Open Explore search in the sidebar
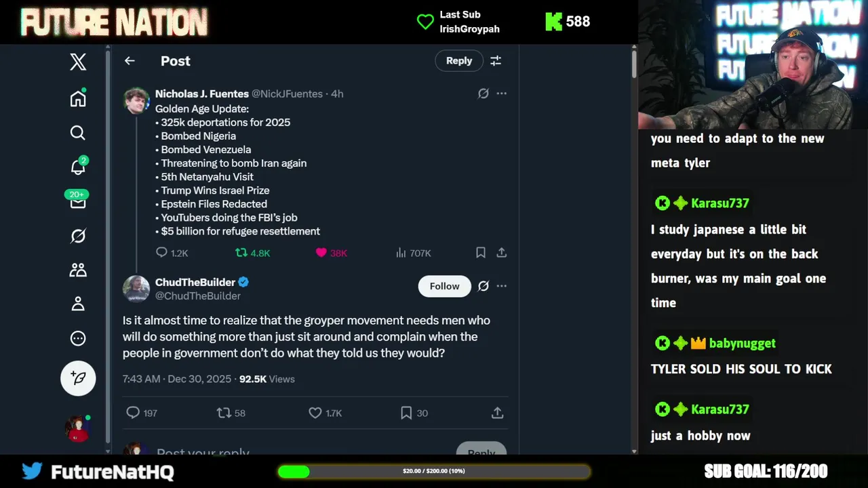This screenshot has height=488, width=868. point(78,133)
